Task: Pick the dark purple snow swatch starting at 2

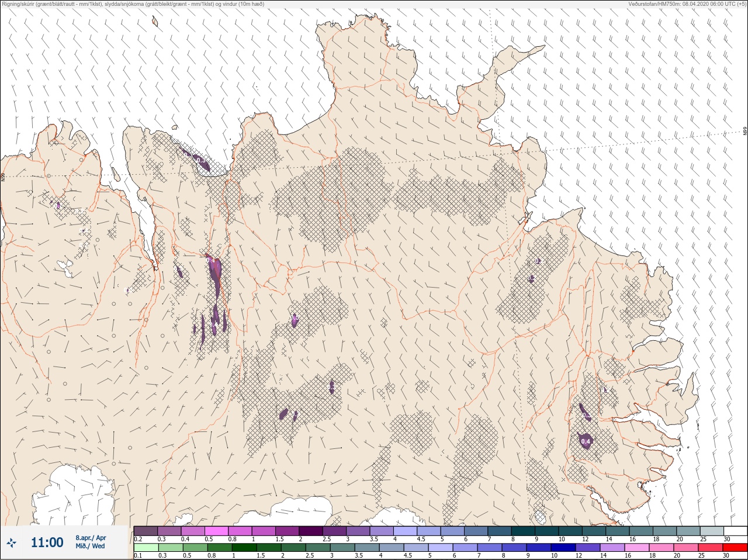Action: coord(311,531)
